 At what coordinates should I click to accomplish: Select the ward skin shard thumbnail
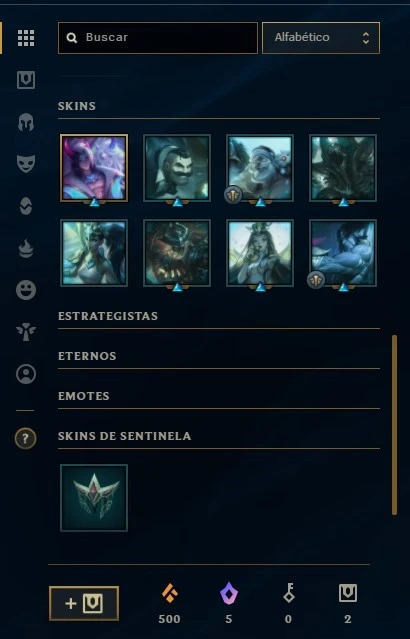94,498
